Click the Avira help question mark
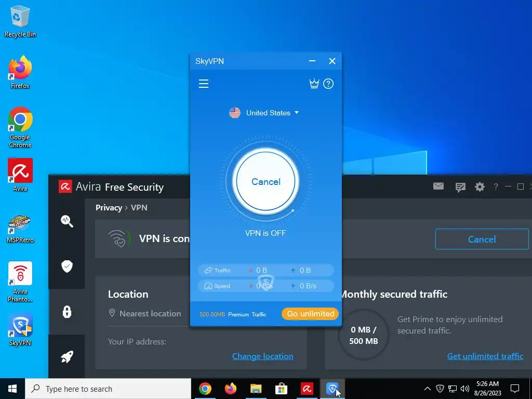 (496, 187)
